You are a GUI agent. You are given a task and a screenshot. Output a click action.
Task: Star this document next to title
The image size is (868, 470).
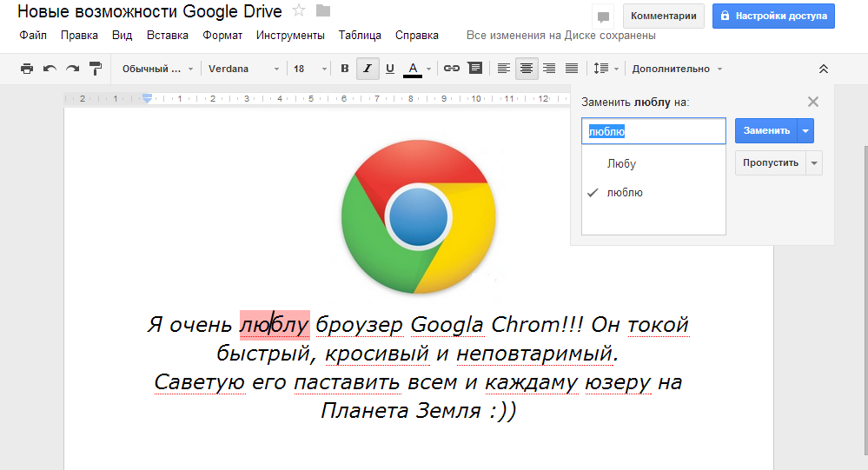pos(299,11)
